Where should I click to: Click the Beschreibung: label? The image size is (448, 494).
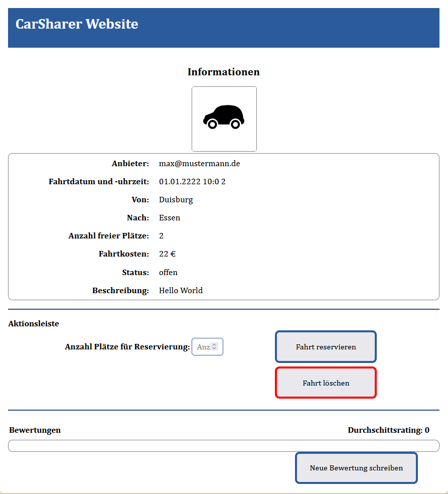point(120,291)
